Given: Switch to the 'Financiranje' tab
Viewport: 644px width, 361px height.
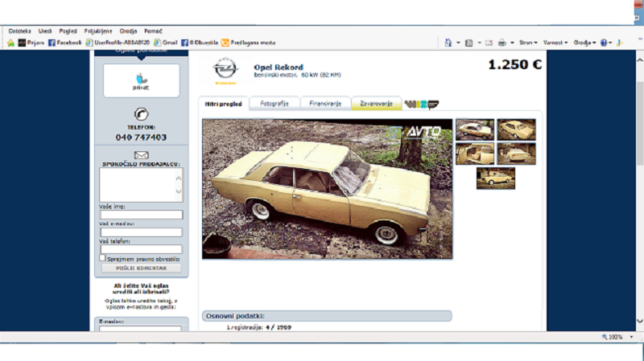Looking at the screenshot, I should [325, 104].
